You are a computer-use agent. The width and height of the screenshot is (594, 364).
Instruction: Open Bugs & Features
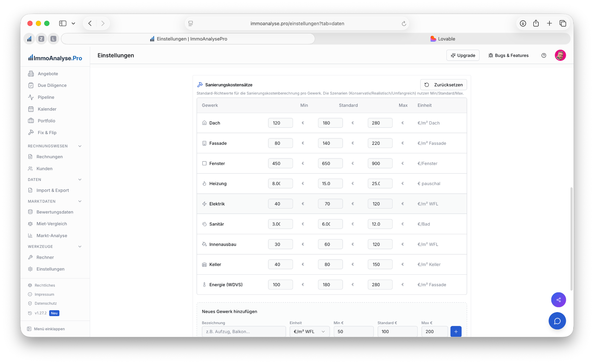[508, 55]
